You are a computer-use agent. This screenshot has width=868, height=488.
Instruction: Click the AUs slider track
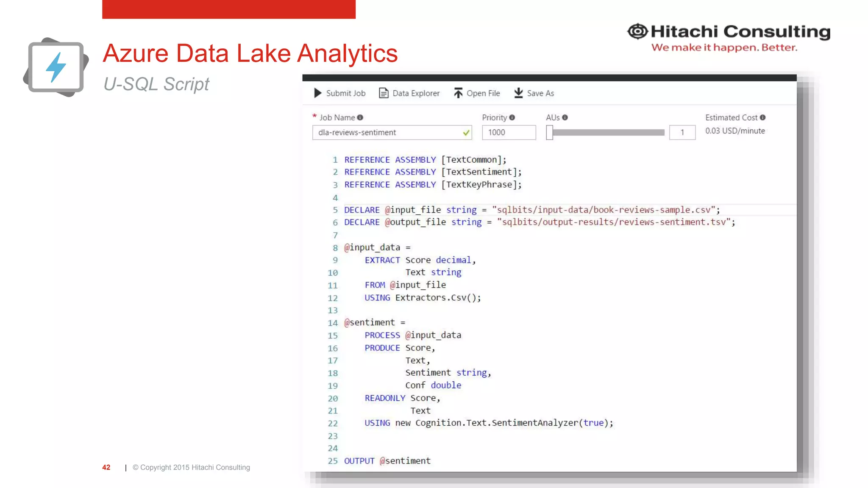tap(609, 133)
